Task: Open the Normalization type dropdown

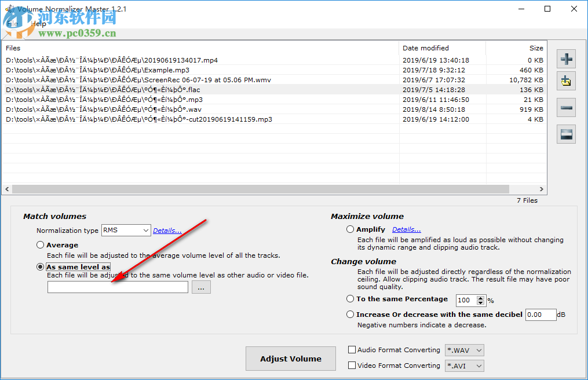Action: 126,230
